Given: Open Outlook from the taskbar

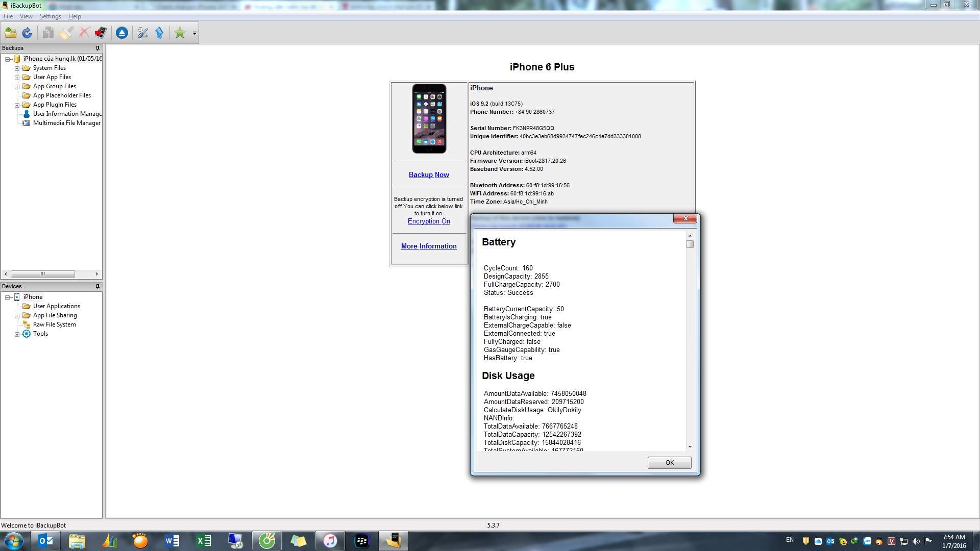Looking at the screenshot, I should pyautogui.click(x=45, y=541).
